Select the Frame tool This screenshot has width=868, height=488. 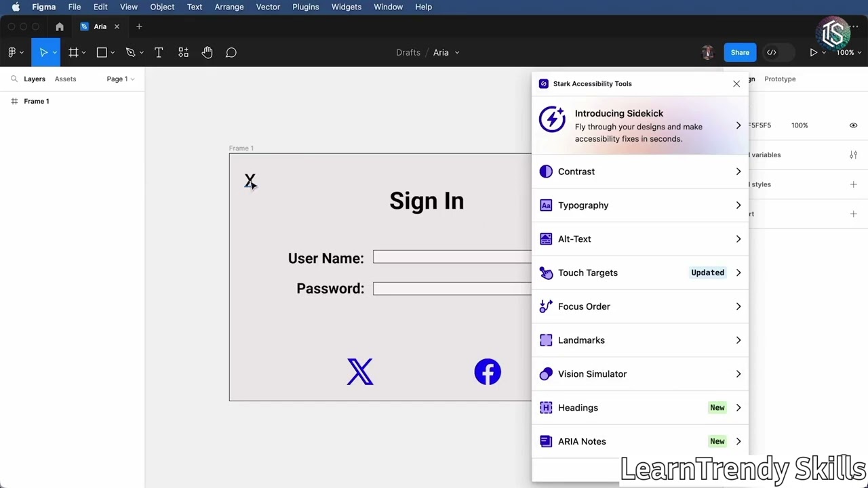point(73,52)
